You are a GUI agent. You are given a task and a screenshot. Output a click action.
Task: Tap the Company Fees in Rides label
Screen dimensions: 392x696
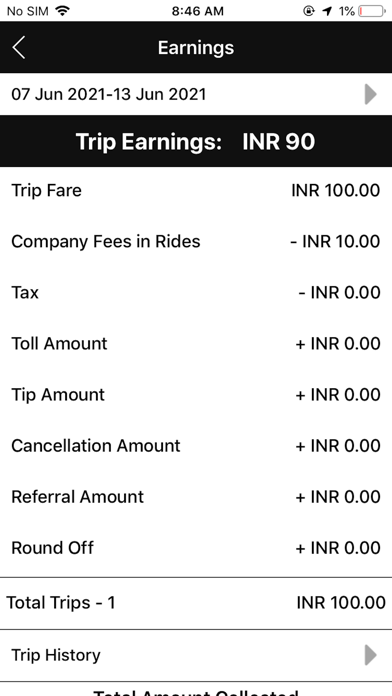106,241
